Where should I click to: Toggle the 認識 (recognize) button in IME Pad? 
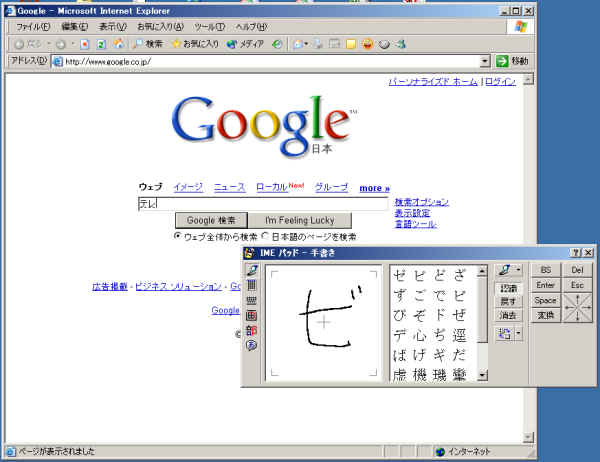(509, 288)
